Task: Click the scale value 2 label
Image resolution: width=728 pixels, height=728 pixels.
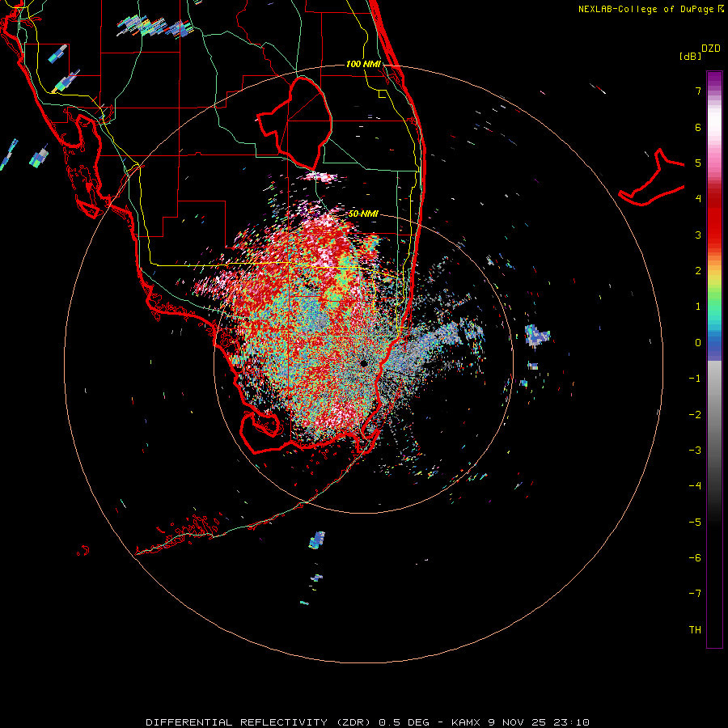Action: pyautogui.click(x=698, y=271)
